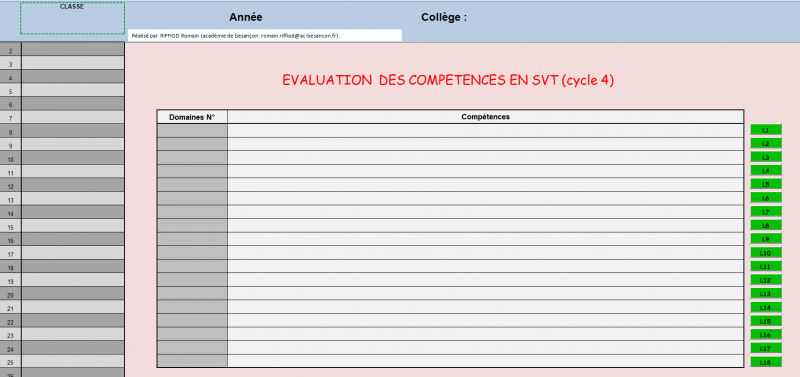Select the Compétences column header
800x377 pixels.
pyautogui.click(x=486, y=117)
